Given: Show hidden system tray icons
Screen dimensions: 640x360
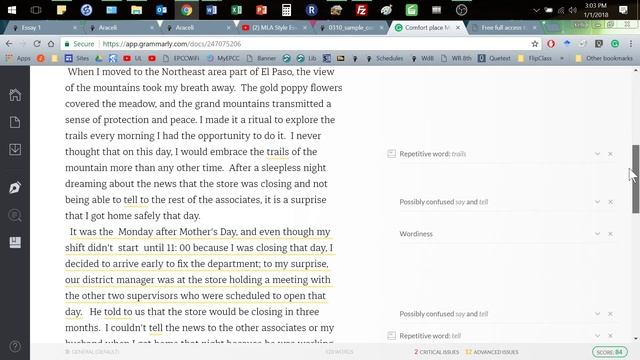Looking at the screenshot, I should pyautogui.click(x=536, y=10).
